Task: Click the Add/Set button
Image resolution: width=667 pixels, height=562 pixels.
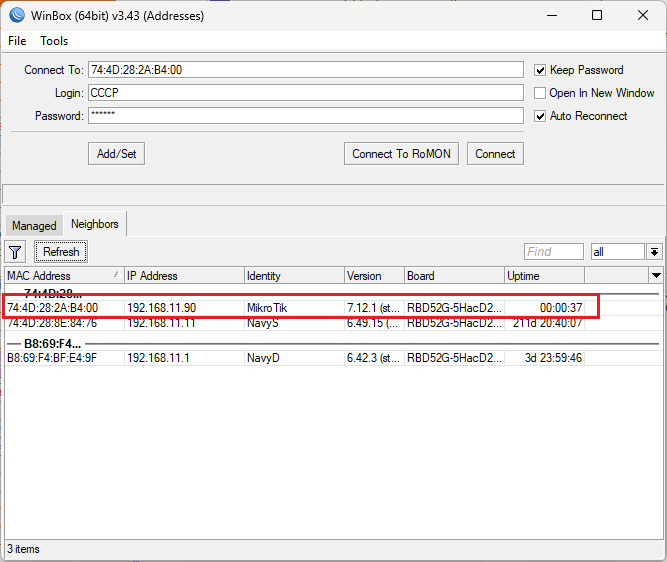Action: coord(117,154)
